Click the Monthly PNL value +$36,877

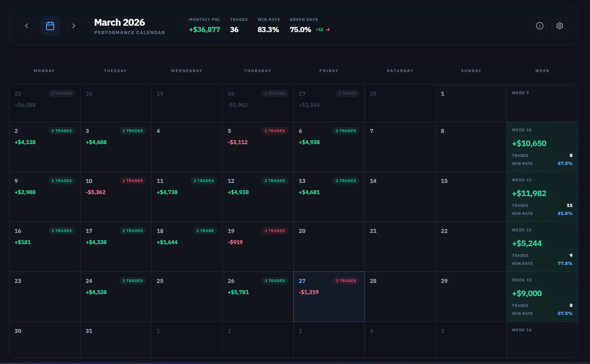[204, 30]
